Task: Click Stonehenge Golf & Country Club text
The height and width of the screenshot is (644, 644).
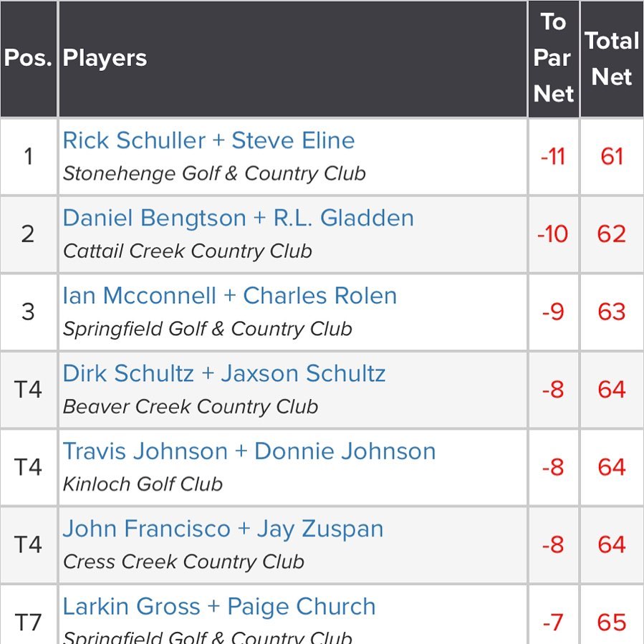Action: 214,174
